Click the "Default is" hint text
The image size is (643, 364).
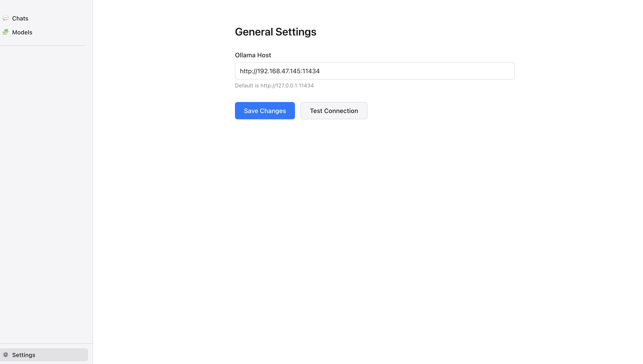(247, 86)
